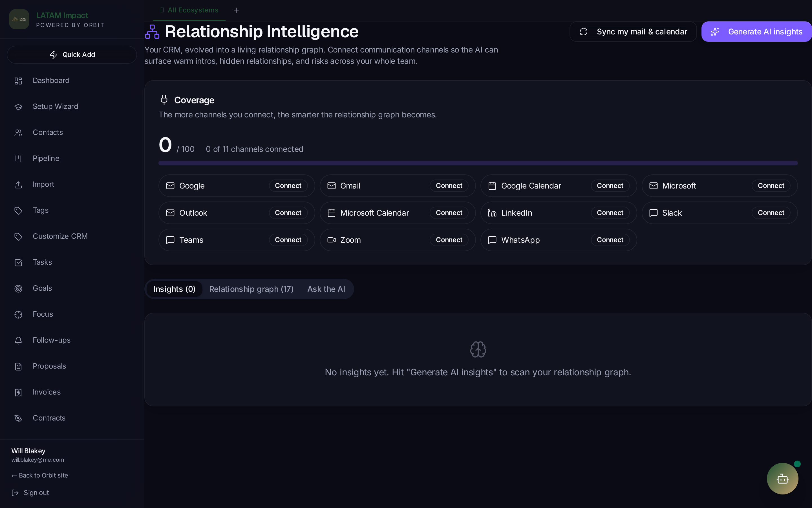This screenshot has height=508, width=812.
Task: Open the Ask the AI tab
Action: [x=326, y=289]
